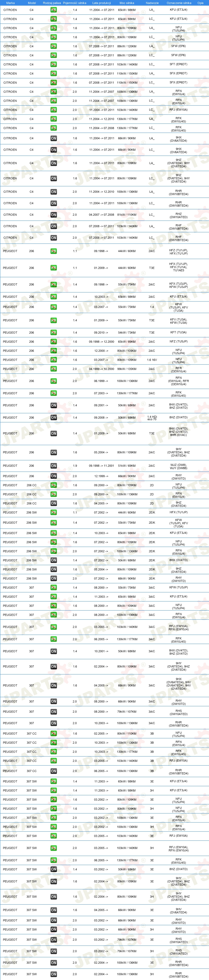This screenshot has width=209, height=980.
Task: Click the 65kW / 89KM power cell
Action: [127, 342]
